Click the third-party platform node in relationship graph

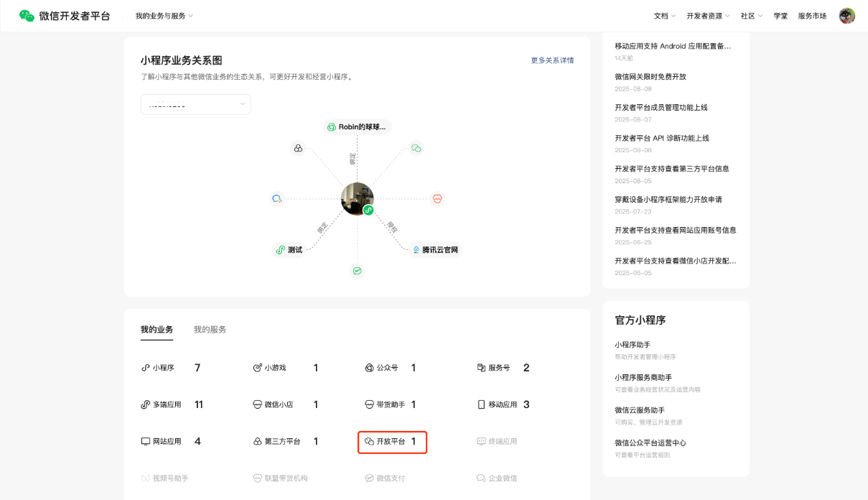click(x=298, y=148)
